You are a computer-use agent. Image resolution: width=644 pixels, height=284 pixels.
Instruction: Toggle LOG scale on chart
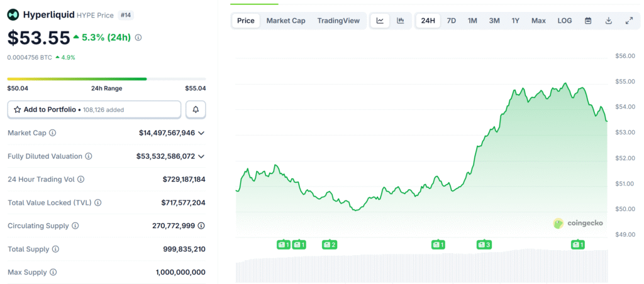[565, 21]
